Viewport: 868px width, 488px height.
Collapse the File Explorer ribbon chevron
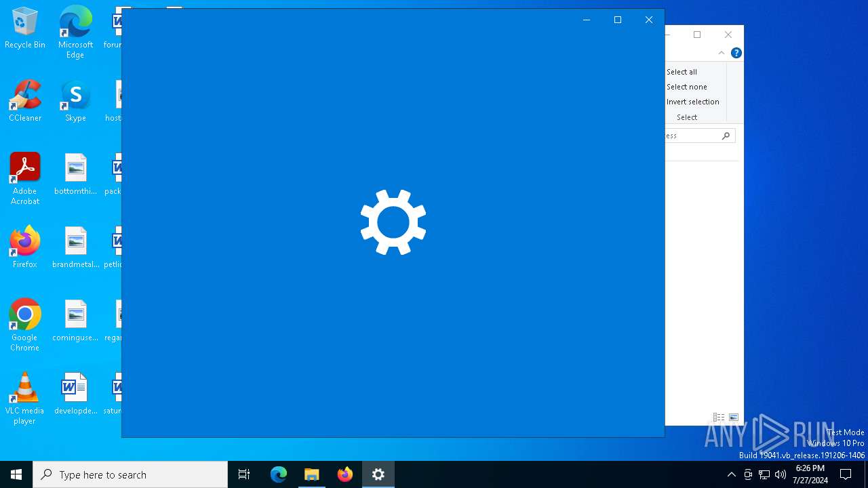(722, 53)
